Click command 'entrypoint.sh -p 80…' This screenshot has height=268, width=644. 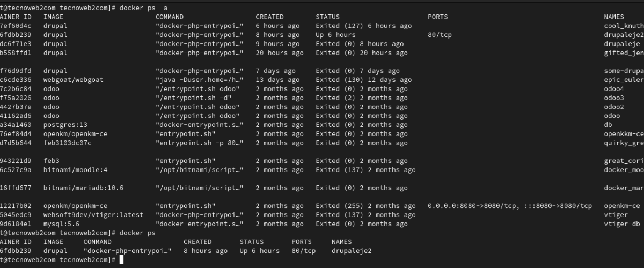pos(200,143)
